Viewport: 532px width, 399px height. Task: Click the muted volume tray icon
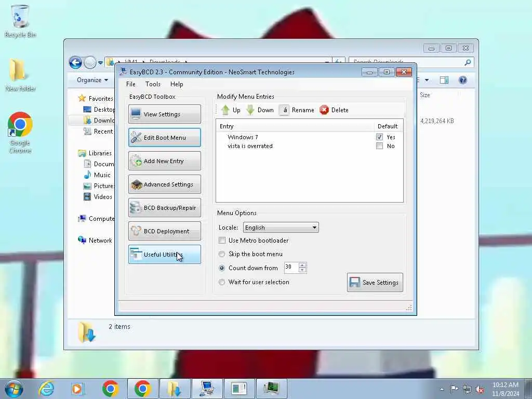coord(480,389)
